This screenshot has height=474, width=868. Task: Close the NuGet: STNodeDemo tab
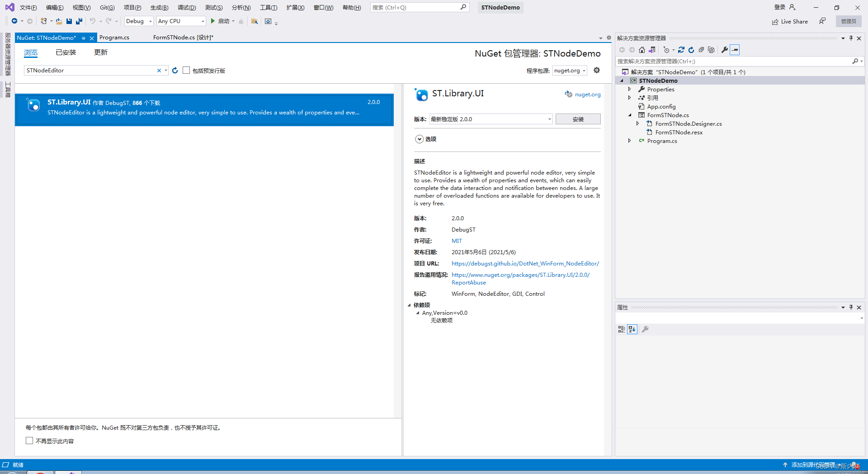click(92, 38)
